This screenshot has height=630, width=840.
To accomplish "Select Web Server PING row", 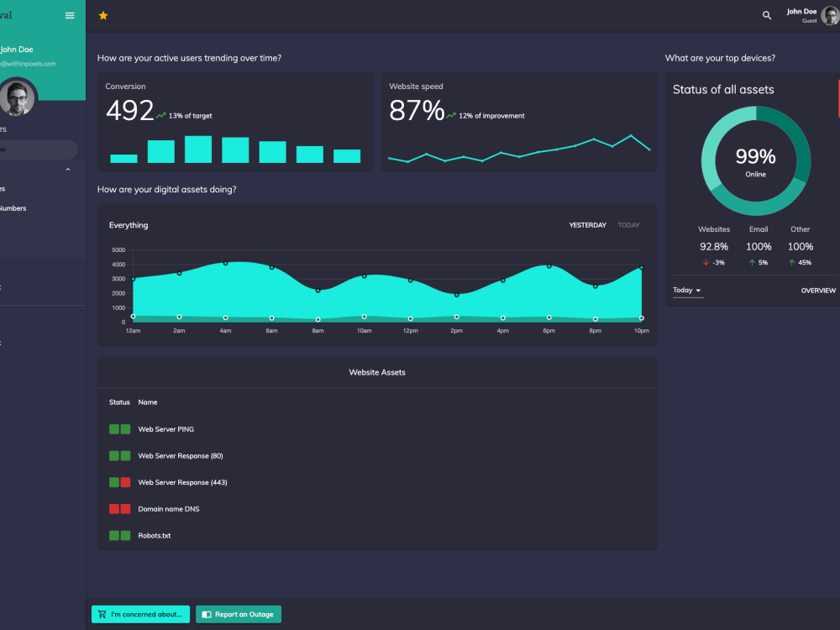I will pyautogui.click(x=377, y=429).
